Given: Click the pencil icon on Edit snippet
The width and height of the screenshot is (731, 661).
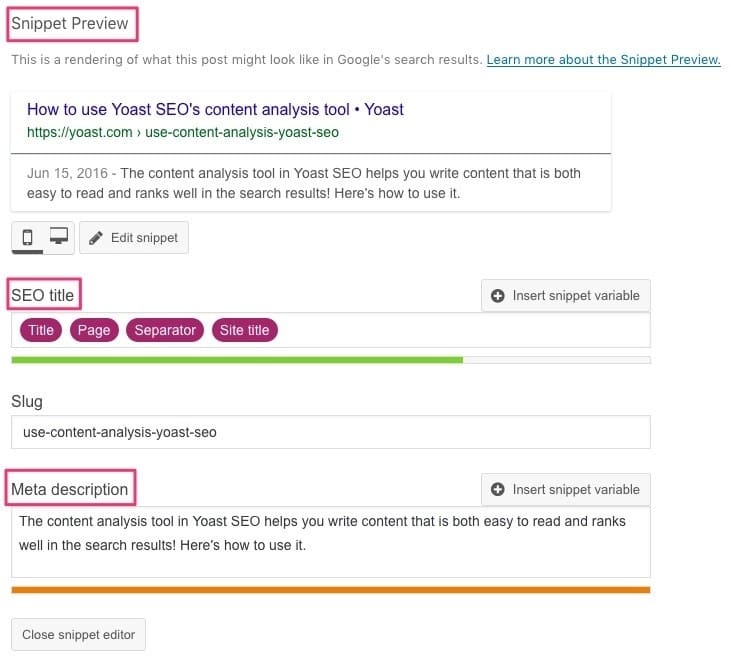Looking at the screenshot, I should pyautogui.click(x=96, y=238).
